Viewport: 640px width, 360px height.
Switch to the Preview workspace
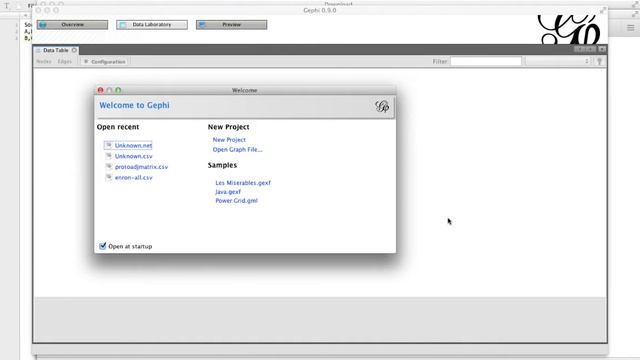tap(231, 25)
